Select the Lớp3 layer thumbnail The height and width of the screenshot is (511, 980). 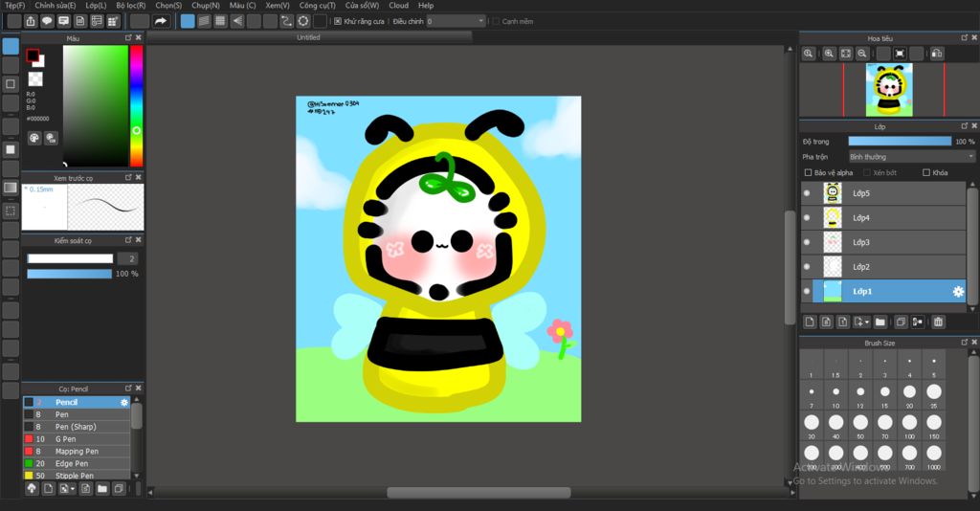tap(833, 242)
